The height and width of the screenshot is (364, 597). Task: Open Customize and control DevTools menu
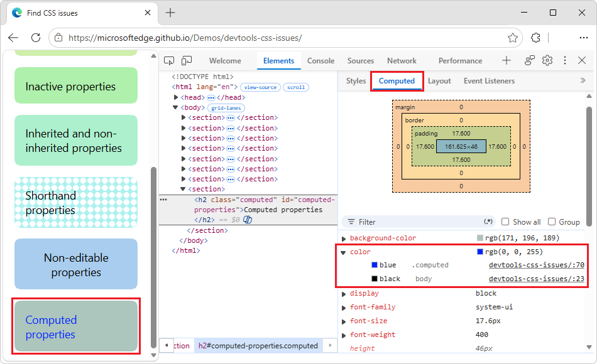tap(565, 60)
